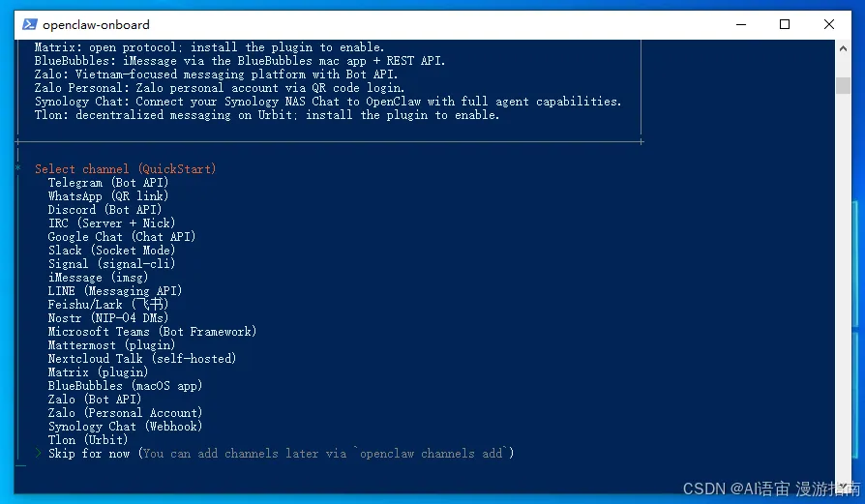Click the PowerShell icon in title bar
Image resolution: width=865 pixels, height=504 pixels.
[30, 24]
